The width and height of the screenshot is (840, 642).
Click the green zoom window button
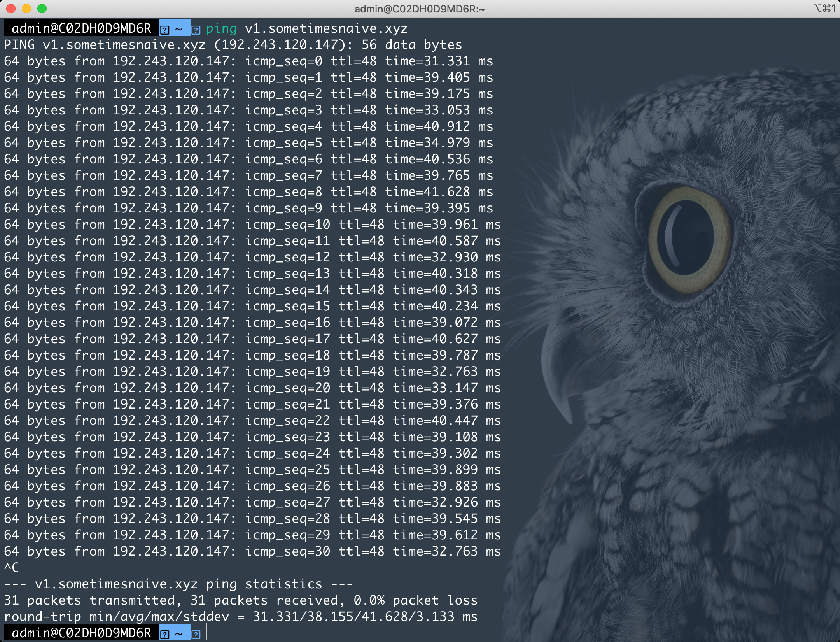[42, 8]
